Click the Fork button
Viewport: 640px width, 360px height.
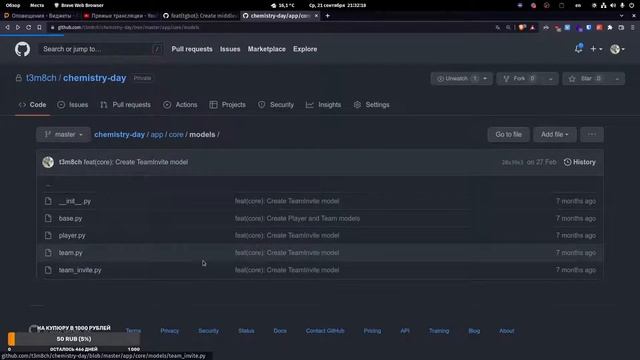(520, 78)
